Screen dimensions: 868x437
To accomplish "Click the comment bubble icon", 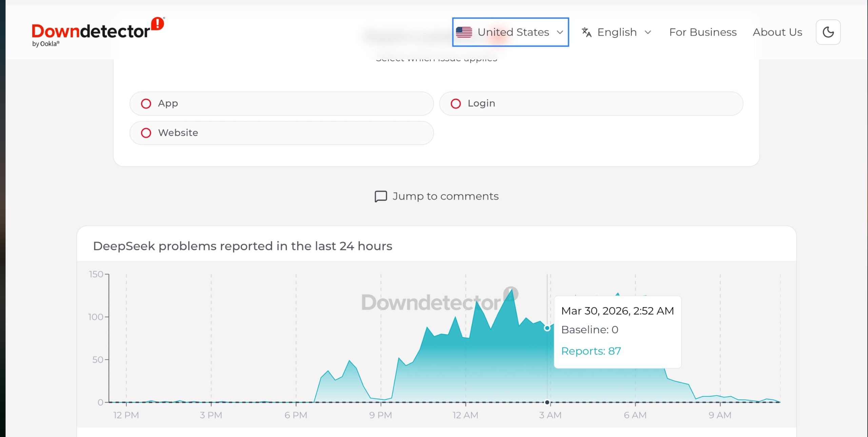I will tap(380, 196).
